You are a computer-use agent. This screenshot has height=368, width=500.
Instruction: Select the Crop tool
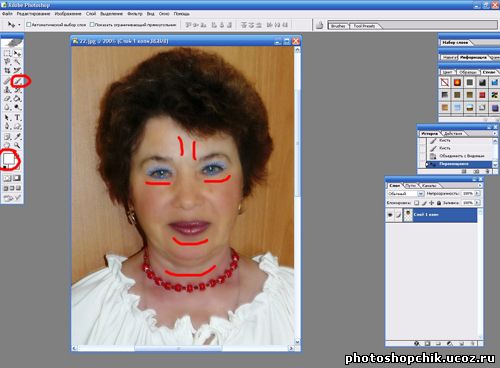7,70
